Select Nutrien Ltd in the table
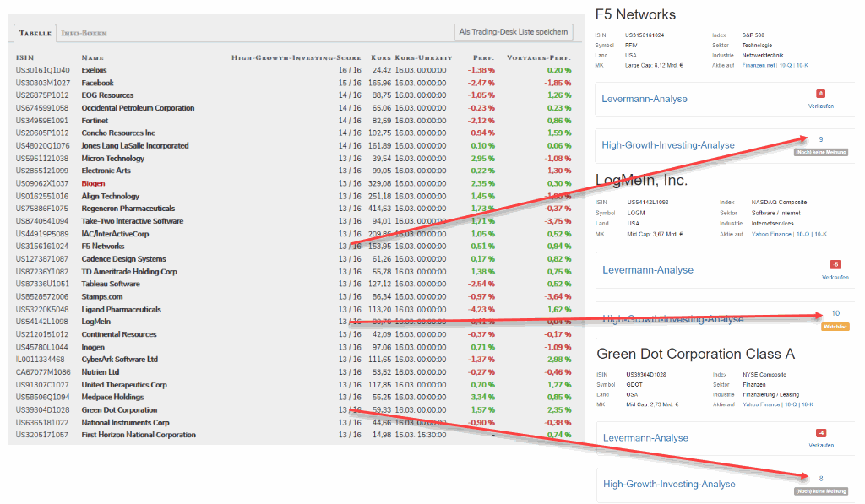This screenshot has height=504, width=865. point(101,372)
